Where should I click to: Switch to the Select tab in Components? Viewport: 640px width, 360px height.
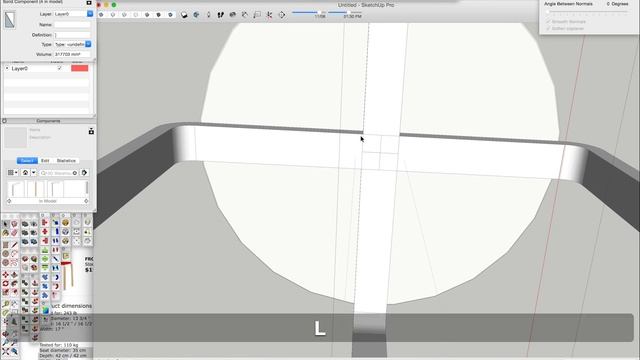pyautogui.click(x=27, y=160)
